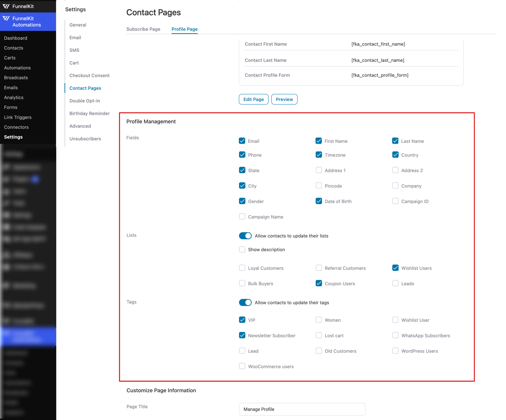Screen dimensions: 506x420
Task: Open Double Opt-in settings
Action: [85, 101]
